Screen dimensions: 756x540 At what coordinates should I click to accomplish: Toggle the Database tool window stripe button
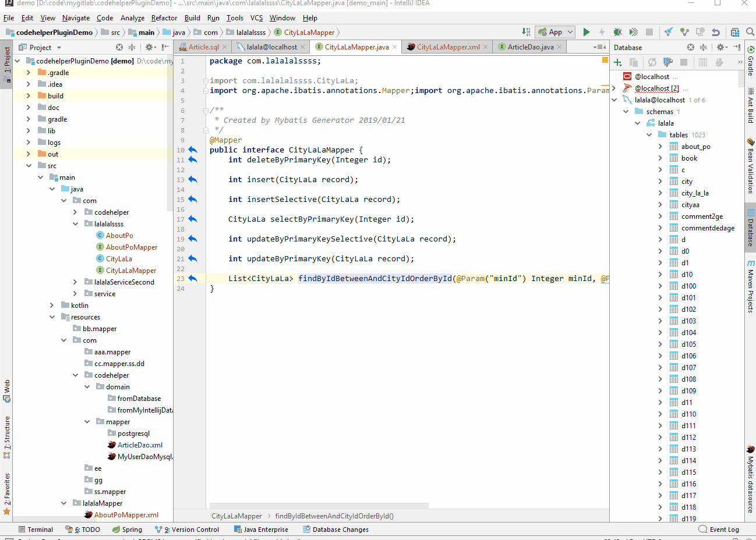[x=750, y=228]
